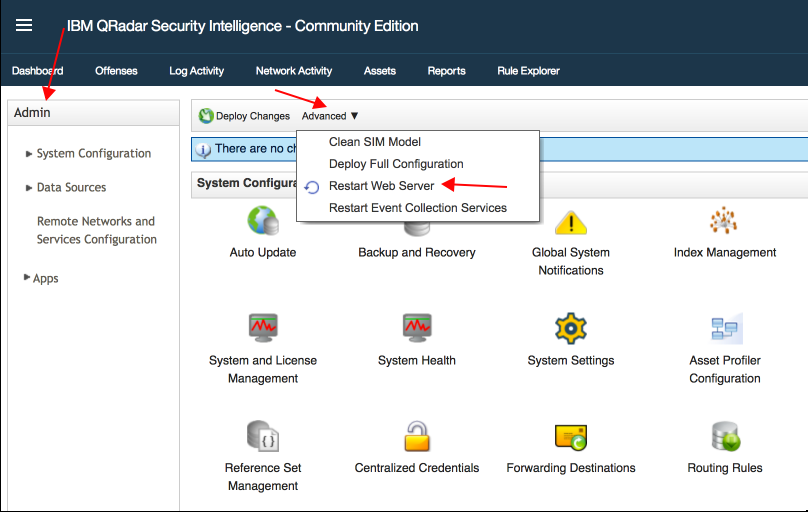Click the Backup and Recovery label

coord(416,252)
